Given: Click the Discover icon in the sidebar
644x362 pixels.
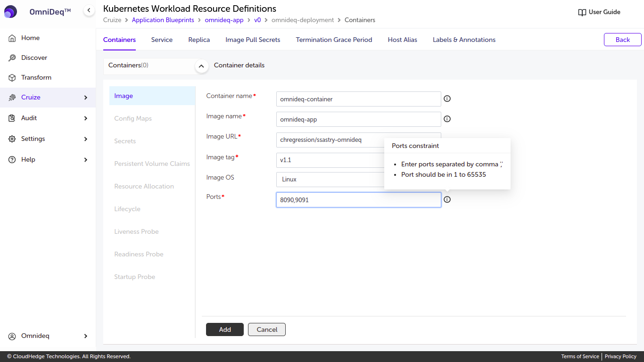Looking at the screenshot, I should pyautogui.click(x=12, y=58).
